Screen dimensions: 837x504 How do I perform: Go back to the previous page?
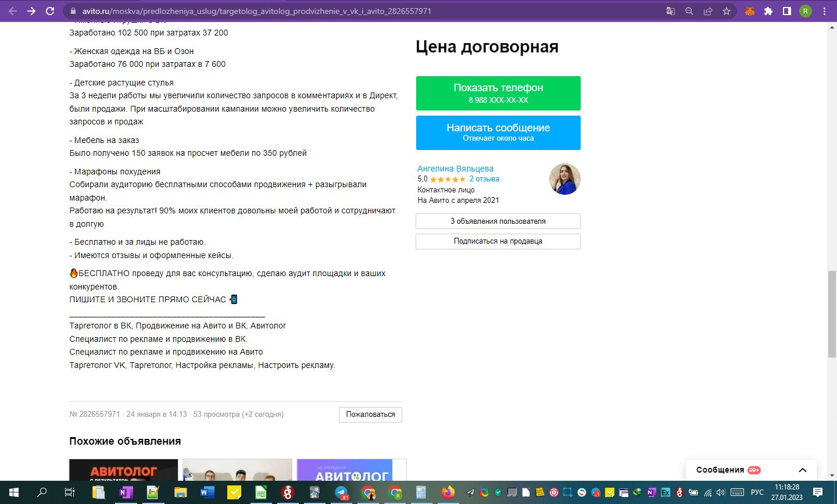click(x=13, y=11)
